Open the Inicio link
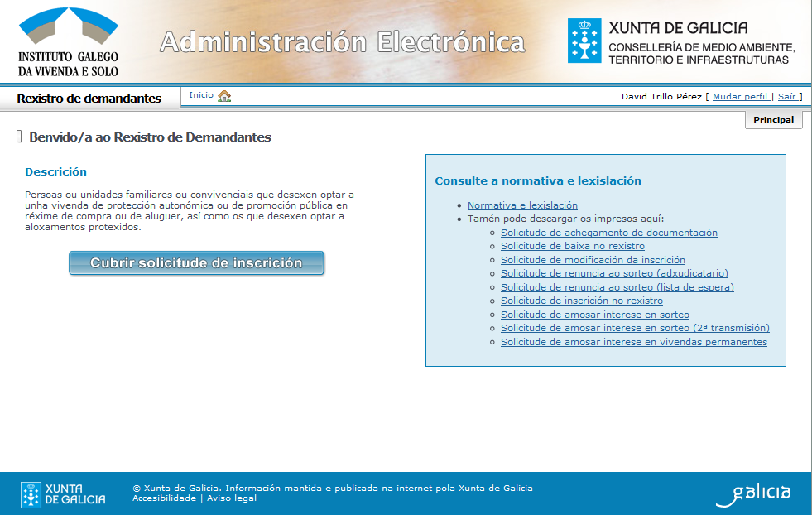812x515 pixels. point(201,95)
